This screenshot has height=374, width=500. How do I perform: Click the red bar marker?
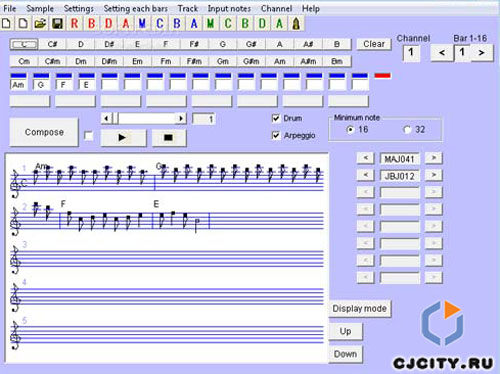[x=382, y=76]
